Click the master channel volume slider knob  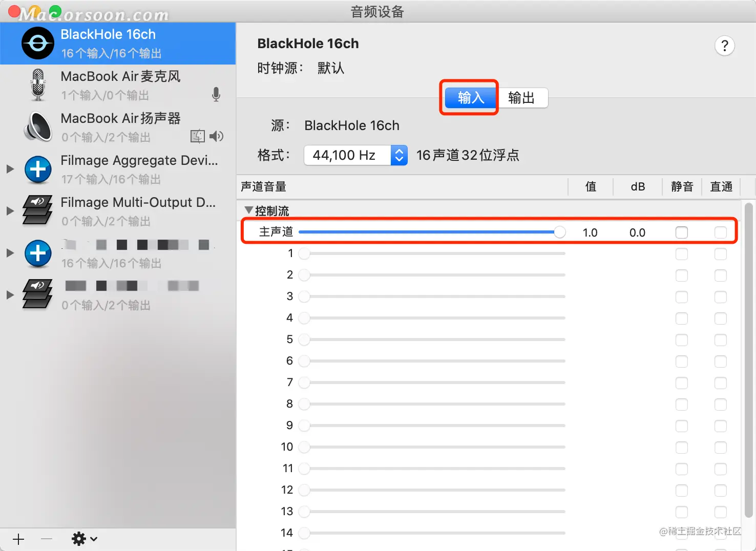pyautogui.click(x=560, y=232)
